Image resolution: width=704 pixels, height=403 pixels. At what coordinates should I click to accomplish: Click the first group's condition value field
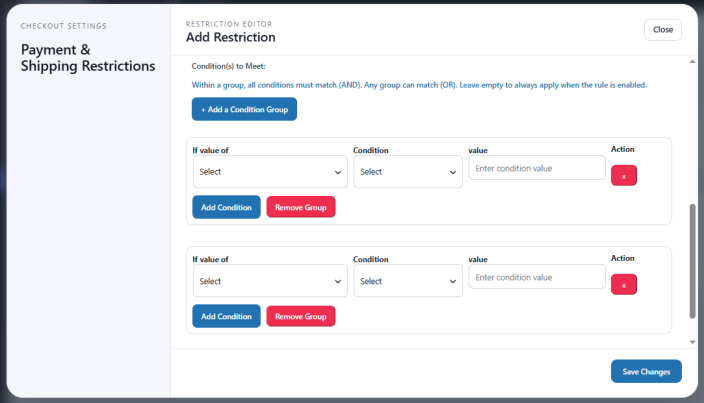coord(537,168)
